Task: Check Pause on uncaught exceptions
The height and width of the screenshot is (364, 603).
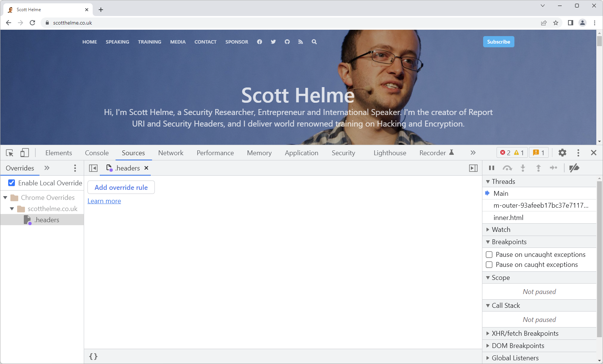Action: (x=489, y=255)
